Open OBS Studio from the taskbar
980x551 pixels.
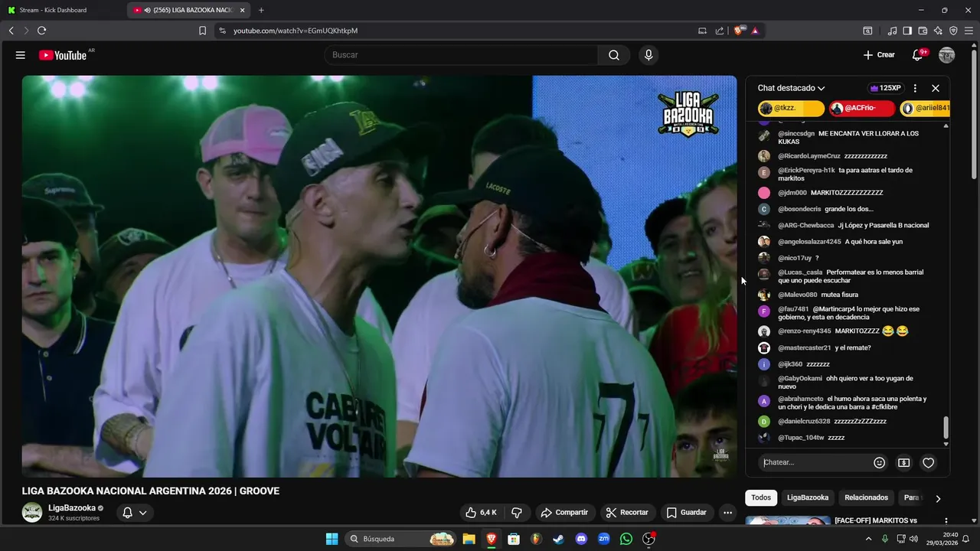point(648,539)
